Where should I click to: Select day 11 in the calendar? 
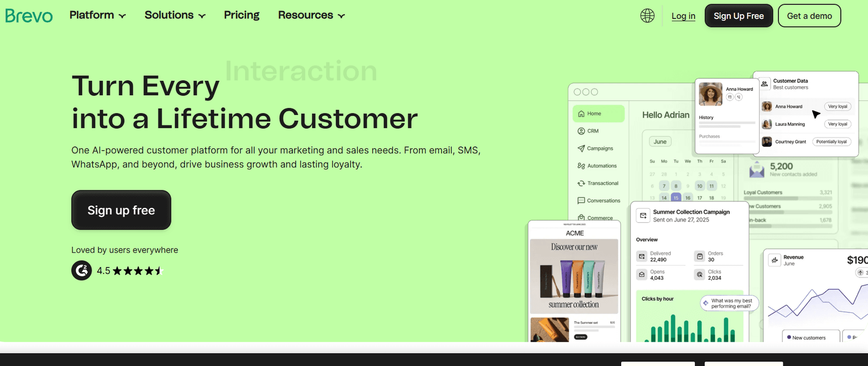coord(712,186)
